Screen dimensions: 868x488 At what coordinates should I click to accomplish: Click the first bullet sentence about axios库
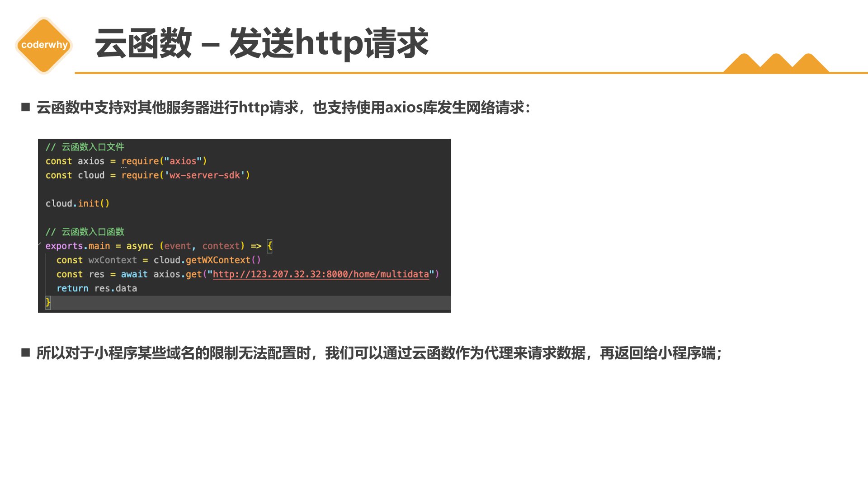coord(283,108)
